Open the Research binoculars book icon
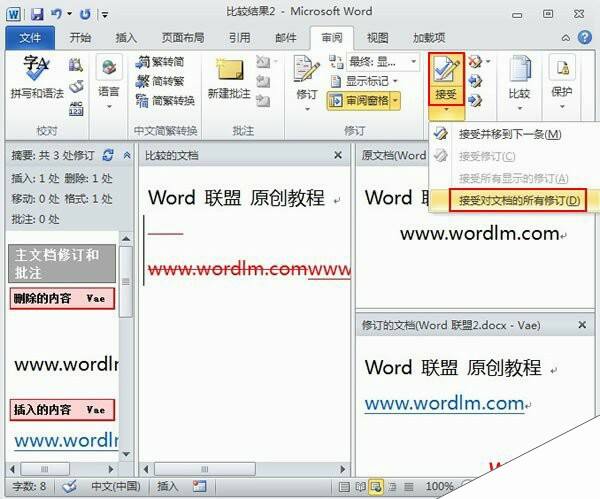Screen dimensions: 600x499 pyautogui.click(x=76, y=64)
